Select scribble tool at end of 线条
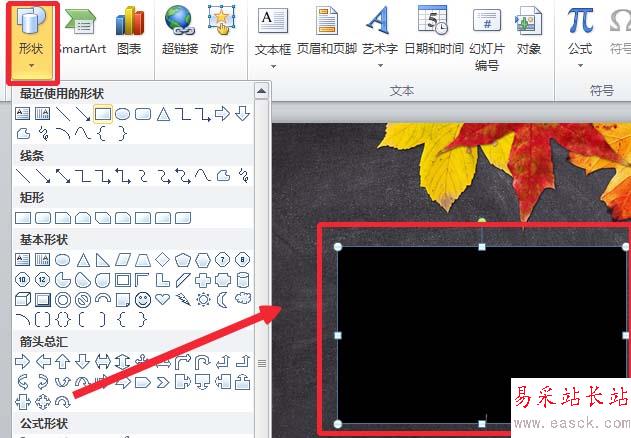 click(243, 176)
